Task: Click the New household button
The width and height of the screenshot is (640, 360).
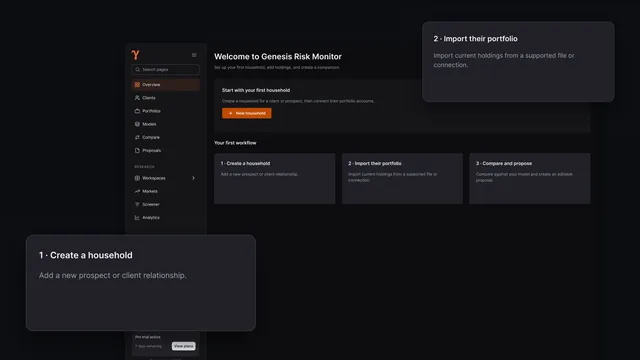Action: 247,113
